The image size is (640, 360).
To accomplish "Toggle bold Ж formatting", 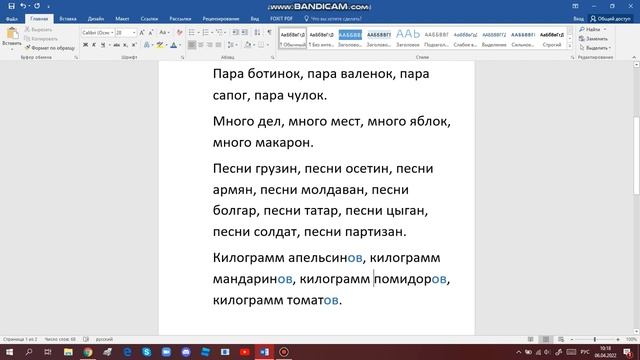I will click(x=85, y=45).
